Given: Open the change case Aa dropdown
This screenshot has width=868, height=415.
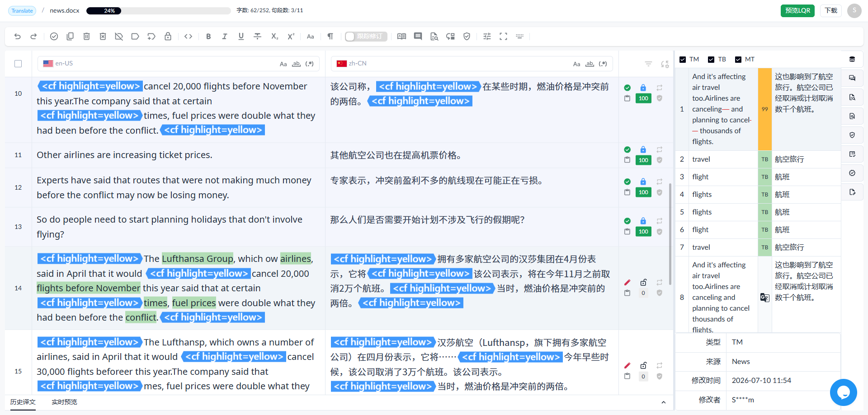Looking at the screenshot, I should click(310, 37).
